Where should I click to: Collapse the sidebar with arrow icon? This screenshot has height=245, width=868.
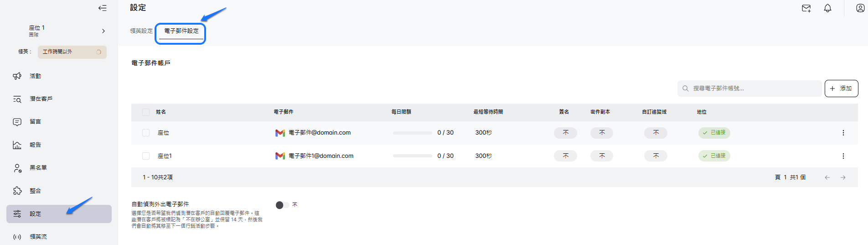pyautogui.click(x=103, y=8)
